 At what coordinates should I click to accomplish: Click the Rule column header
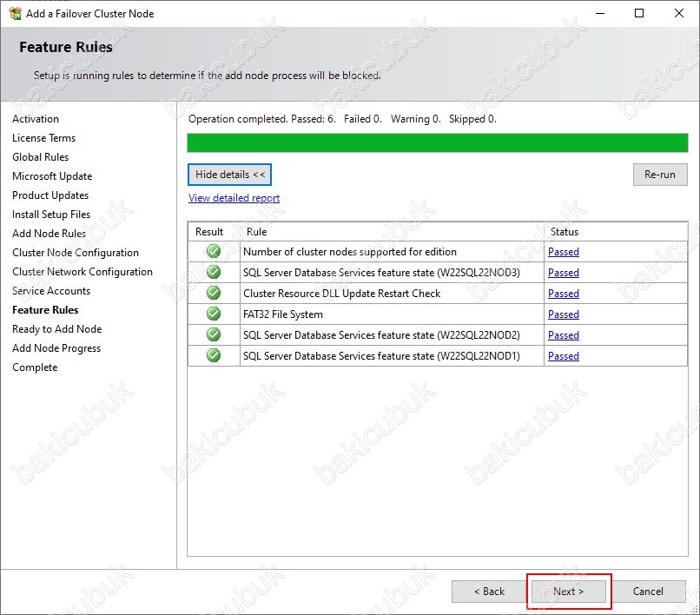point(392,232)
